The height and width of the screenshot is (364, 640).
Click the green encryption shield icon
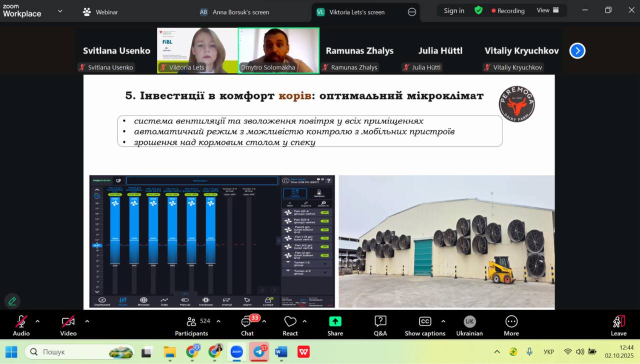pos(478,10)
